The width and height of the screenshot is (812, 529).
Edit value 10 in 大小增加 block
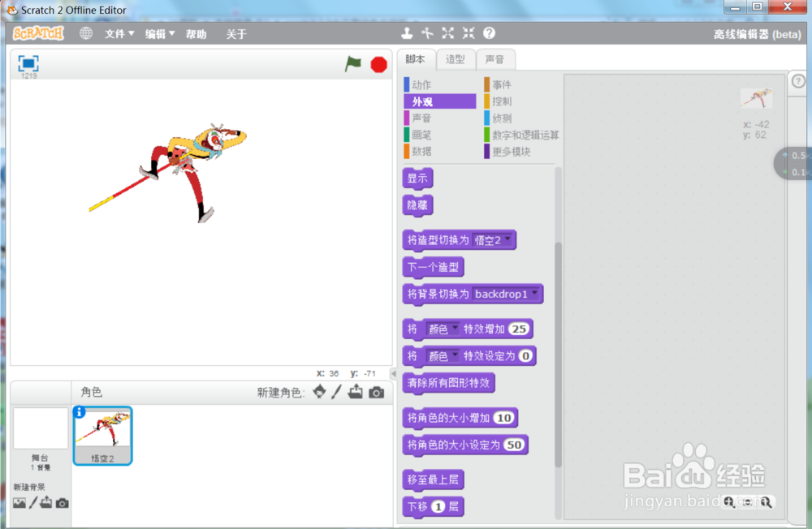(504, 418)
